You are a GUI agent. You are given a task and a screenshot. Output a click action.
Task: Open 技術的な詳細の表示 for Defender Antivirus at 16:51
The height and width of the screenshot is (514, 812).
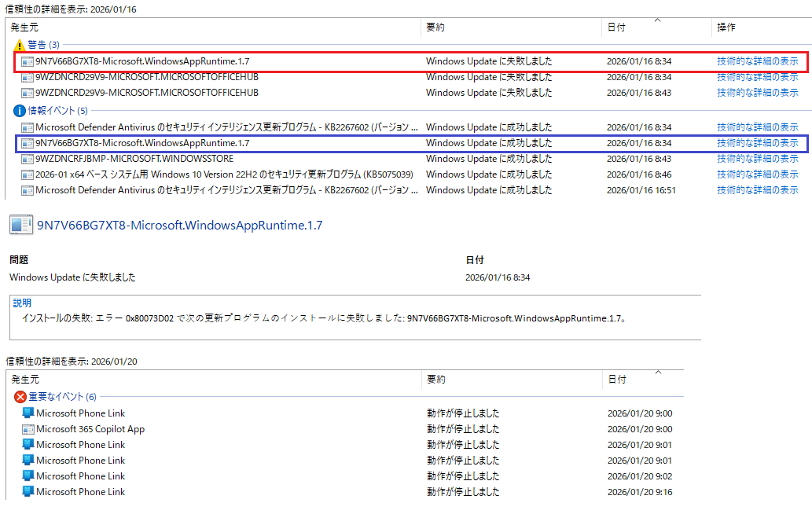point(758,190)
